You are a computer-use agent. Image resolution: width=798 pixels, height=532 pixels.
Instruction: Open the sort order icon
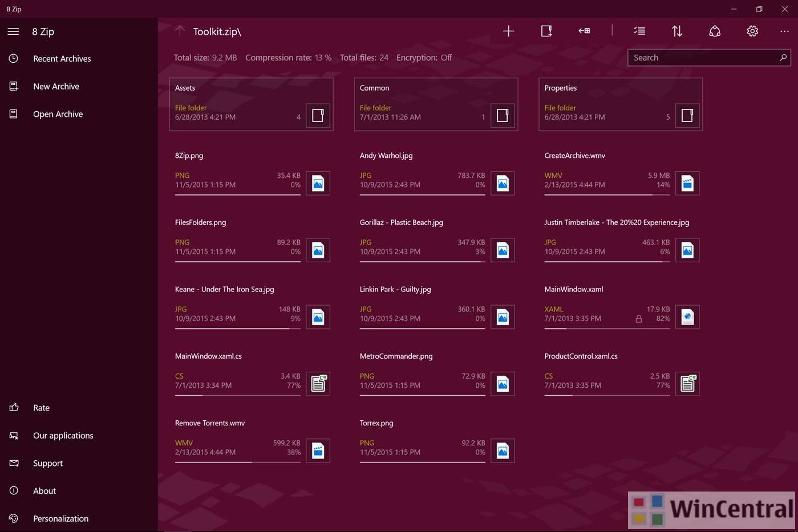pos(677,31)
